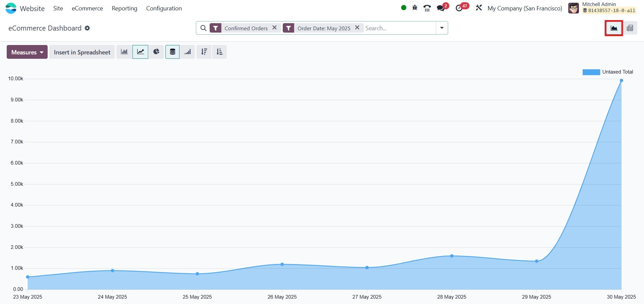This screenshot has height=304, width=644.
Task: Click the 30 May 2025 data point
Action: [622, 81]
